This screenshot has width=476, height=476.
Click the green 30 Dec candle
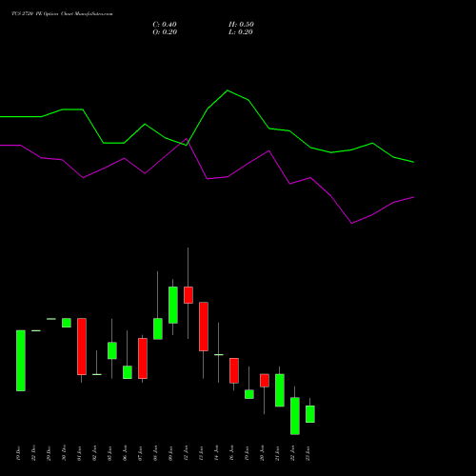pyautogui.click(x=67, y=323)
